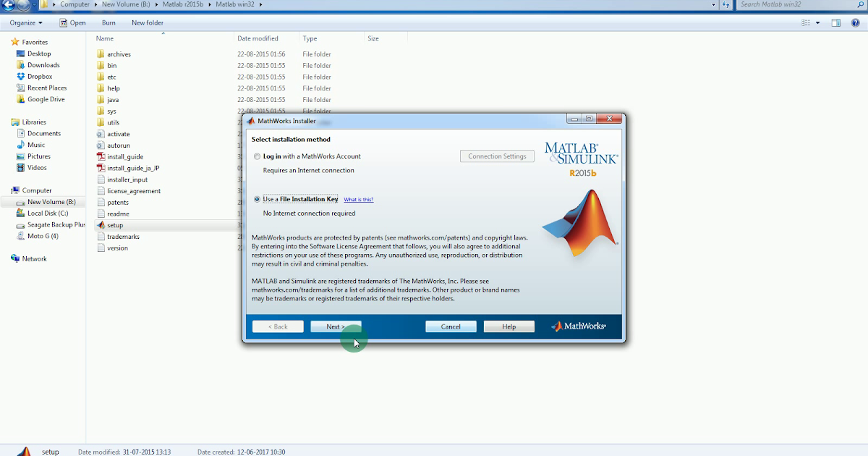Select the install_guide_ja_JP PDF icon
Viewport: 868px width, 456px height.
coord(101,168)
